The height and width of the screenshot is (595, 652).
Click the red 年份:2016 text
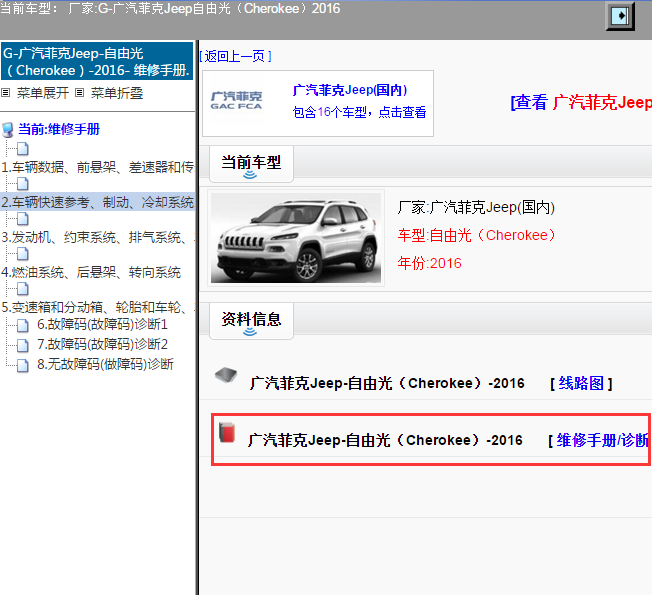pos(430,263)
